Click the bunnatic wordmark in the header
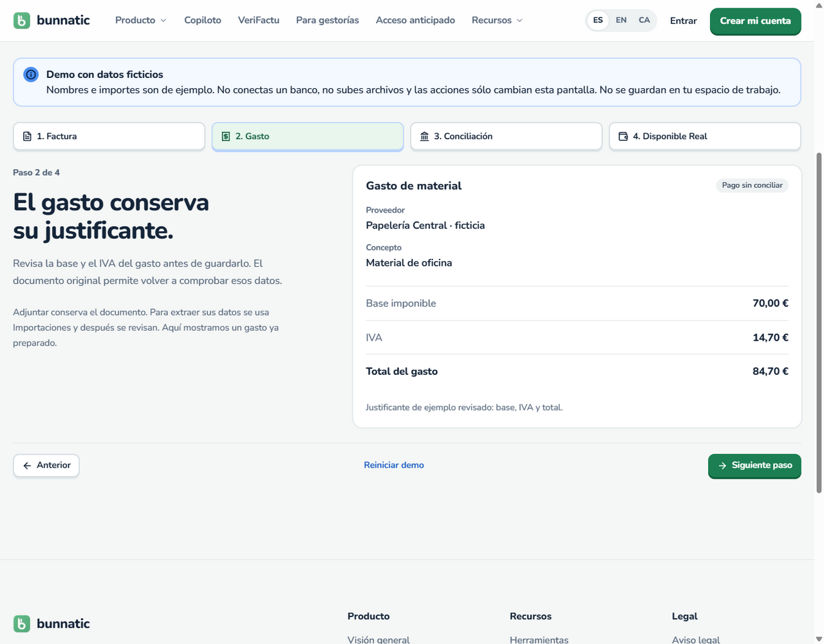824x644 pixels. coord(63,21)
